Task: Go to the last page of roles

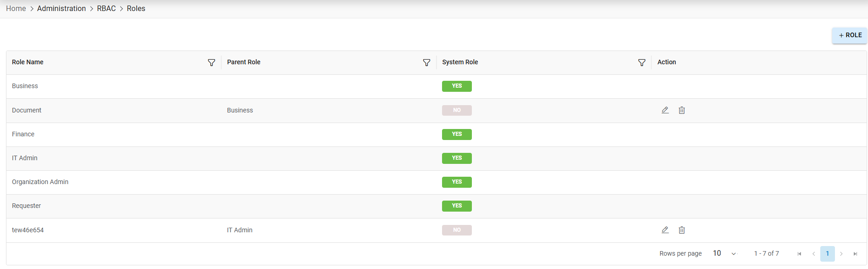Action: click(855, 254)
